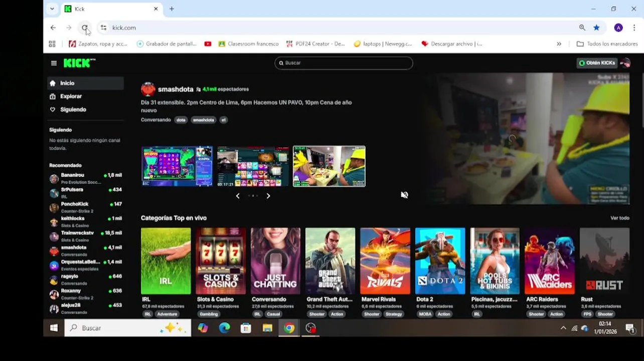Viewport: 644px width, 361px height.
Task: Open ARC Raiders category card
Action: click(x=550, y=261)
